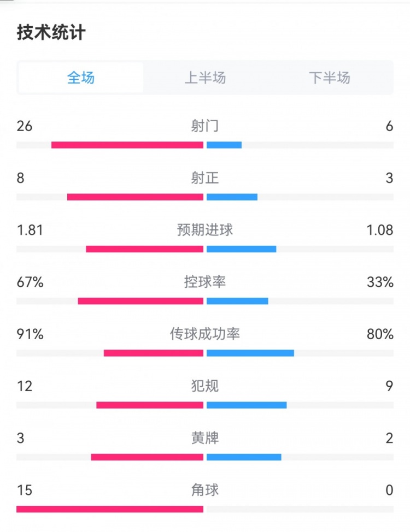Open the 下半场 tab
The width and height of the screenshot is (410, 532).
(329, 78)
